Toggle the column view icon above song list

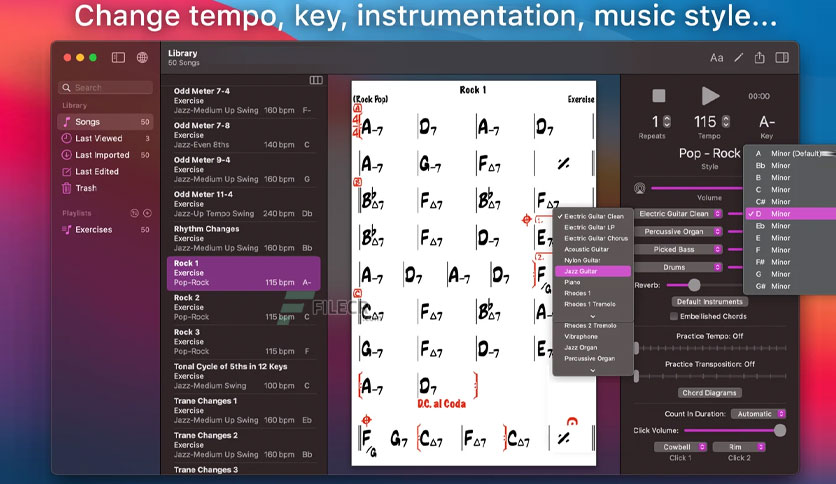[x=316, y=80]
